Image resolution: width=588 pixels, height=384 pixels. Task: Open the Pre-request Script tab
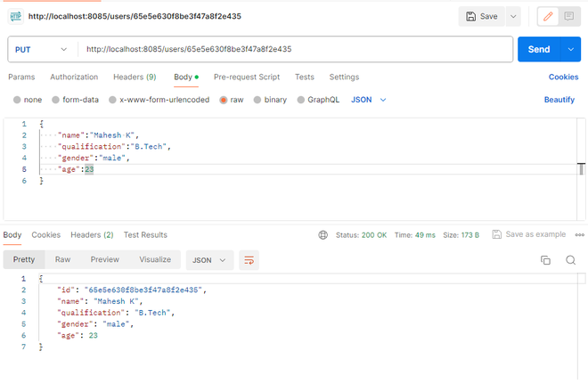(x=247, y=78)
